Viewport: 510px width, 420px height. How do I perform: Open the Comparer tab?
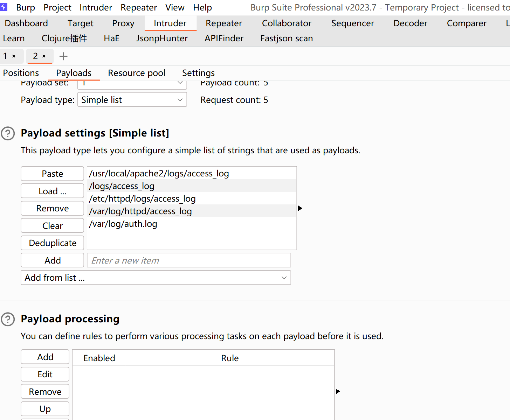[x=467, y=23]
